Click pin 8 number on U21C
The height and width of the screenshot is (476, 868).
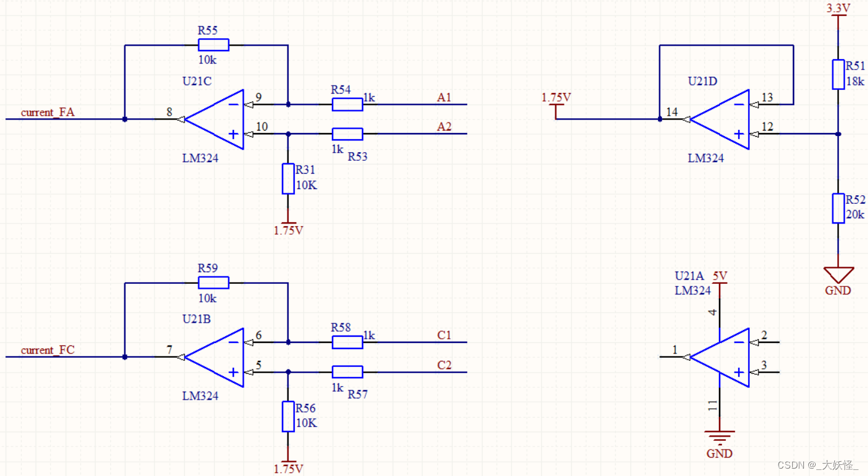[169, 112]
